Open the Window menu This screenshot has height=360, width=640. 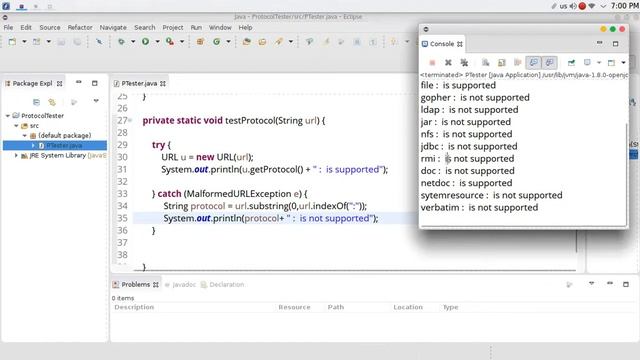click(x=220, y=27)
